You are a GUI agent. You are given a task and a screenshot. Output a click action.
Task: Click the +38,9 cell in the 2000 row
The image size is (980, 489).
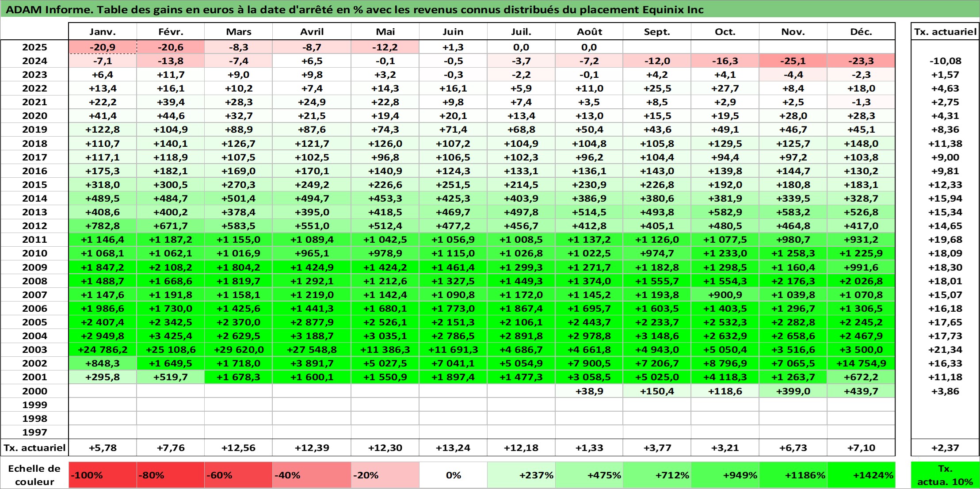click(589, 391)
